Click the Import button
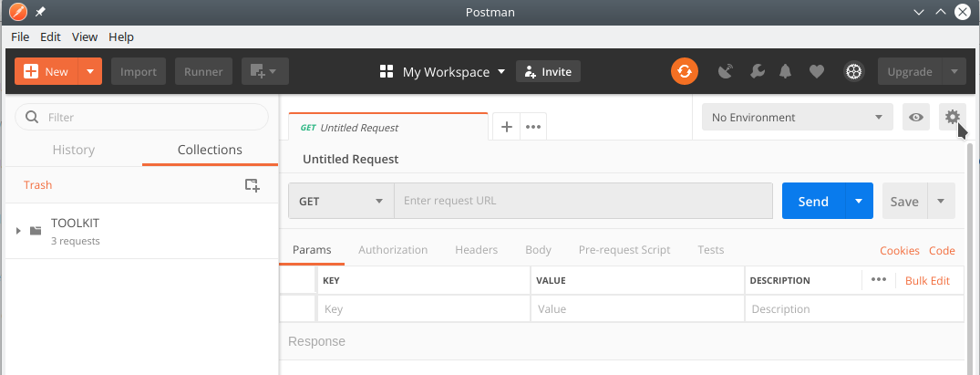This screenshot has width=980, height=375. (139, 72)
